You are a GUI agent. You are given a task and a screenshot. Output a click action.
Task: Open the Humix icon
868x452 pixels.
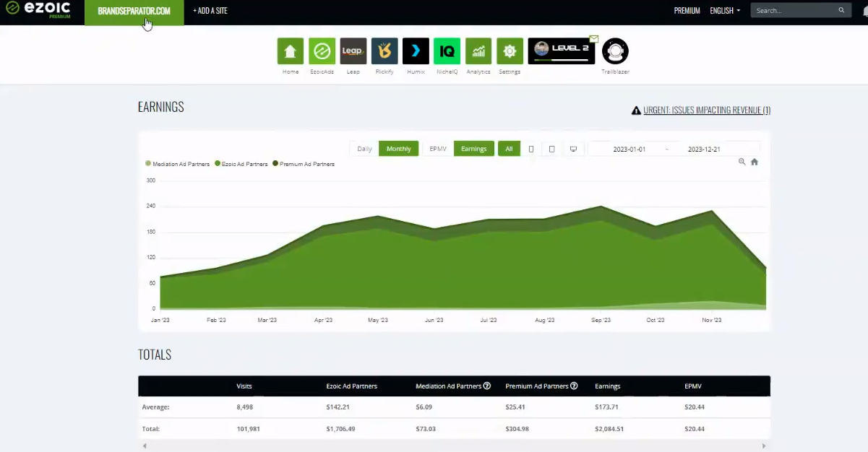(x=416, y=51)
